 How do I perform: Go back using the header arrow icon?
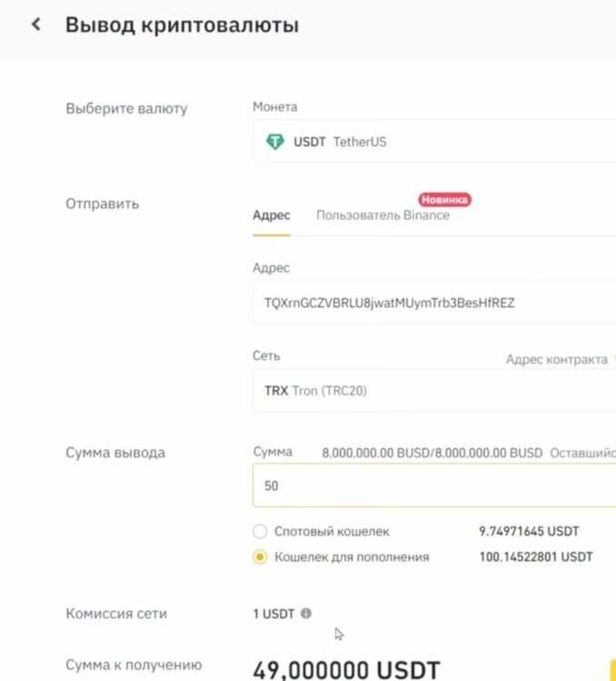[36, 25]
